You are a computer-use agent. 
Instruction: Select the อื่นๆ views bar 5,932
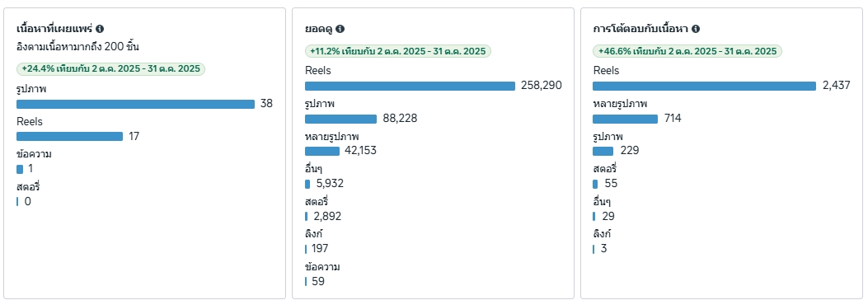307,184
